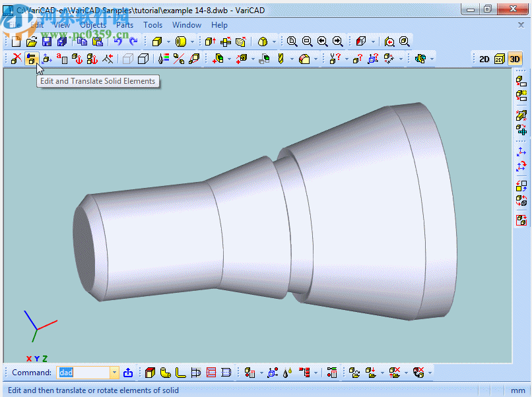Expand the Command history dropdown
Viewport: 532px width, 397px height.
point(115,372)
